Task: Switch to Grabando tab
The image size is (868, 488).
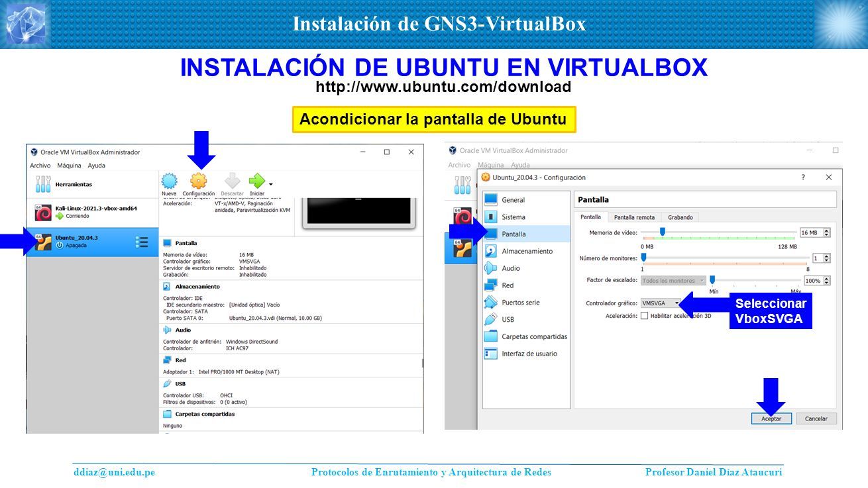Action: pyautogui.click(x=680, y=217)
